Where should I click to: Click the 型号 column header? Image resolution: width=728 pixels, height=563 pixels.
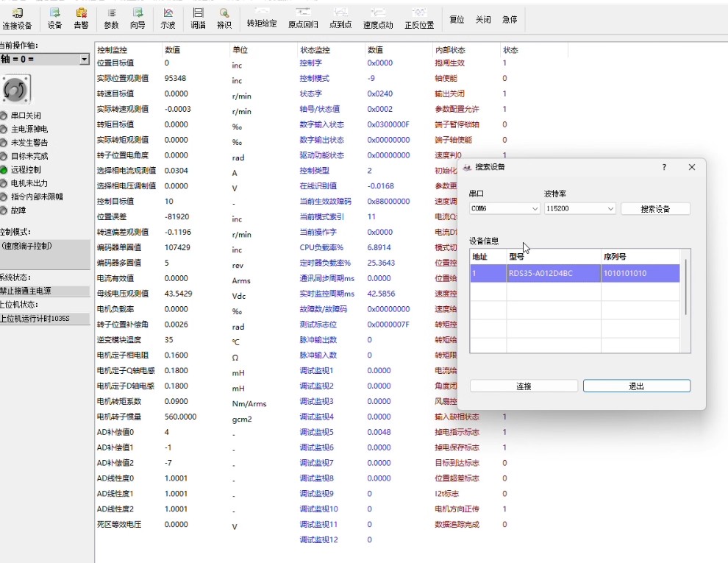tap(554, 257)
